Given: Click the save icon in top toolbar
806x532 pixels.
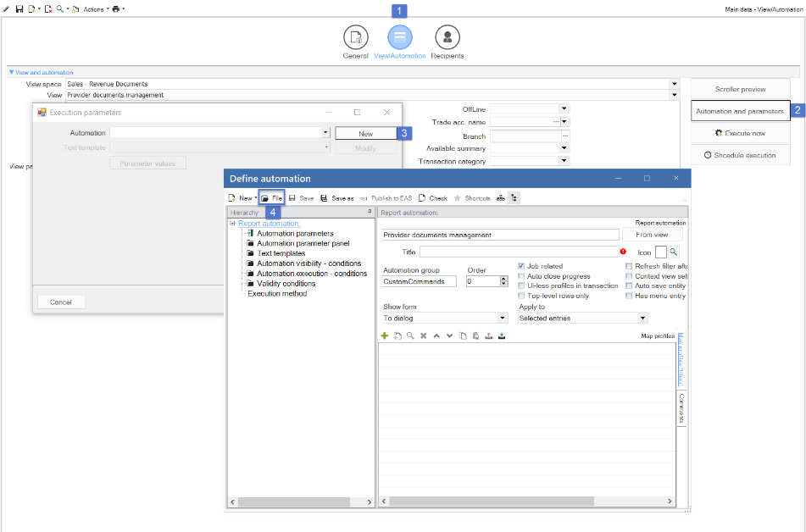Looking at the screenshot, I should click(x=19, y=9).
